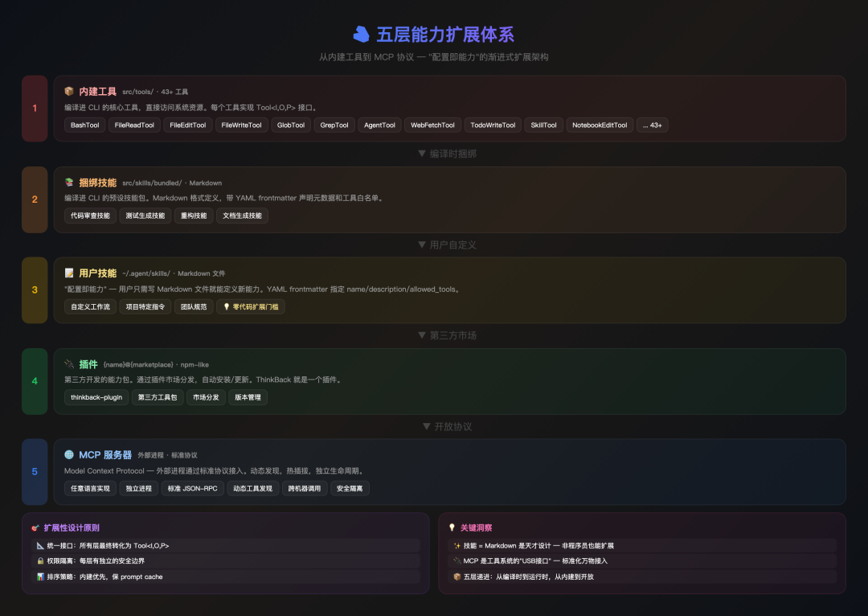Image resolution: width=868 pixels, height=616 pixels.
Task: Click the 代码审查技能 tag
Action: pos(89,216)
